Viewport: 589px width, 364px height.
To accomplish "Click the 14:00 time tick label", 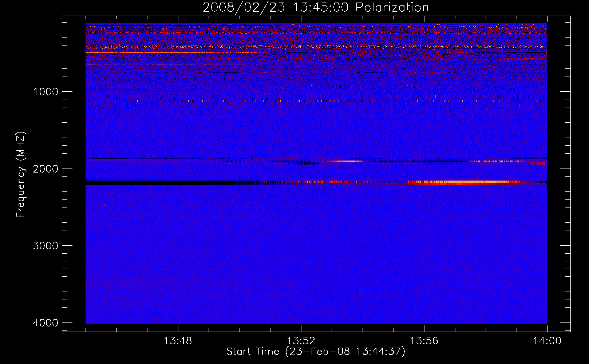I will [x=547, y=341].
